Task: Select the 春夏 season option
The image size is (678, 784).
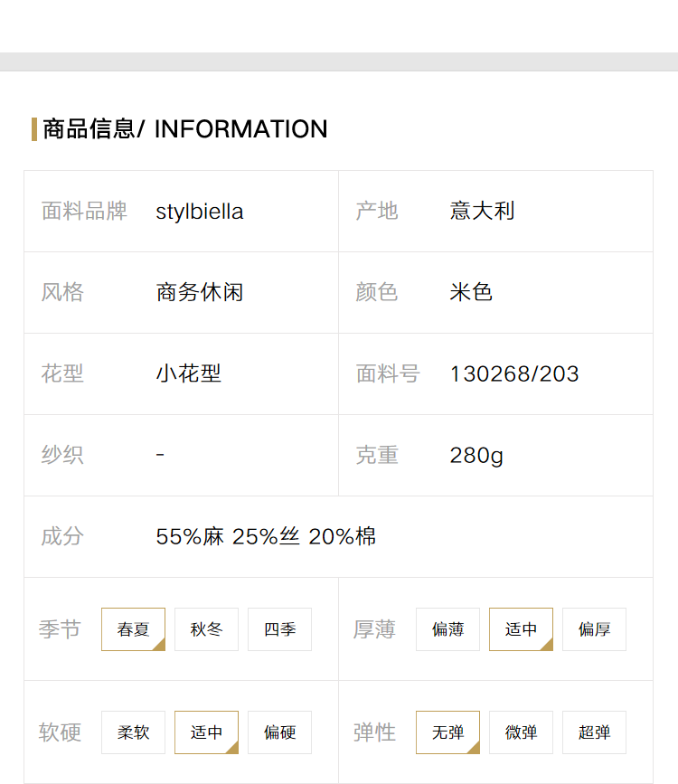Action: [x=133, y=629]
